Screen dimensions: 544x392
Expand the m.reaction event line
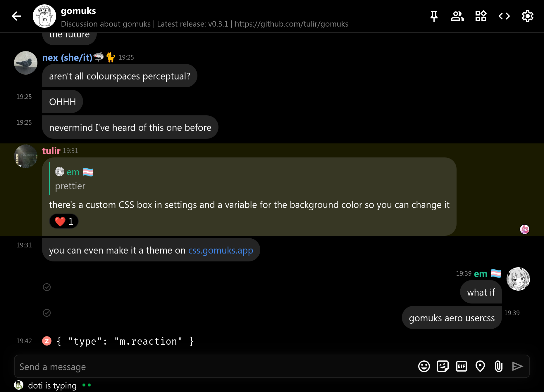[x=125, y=341]
